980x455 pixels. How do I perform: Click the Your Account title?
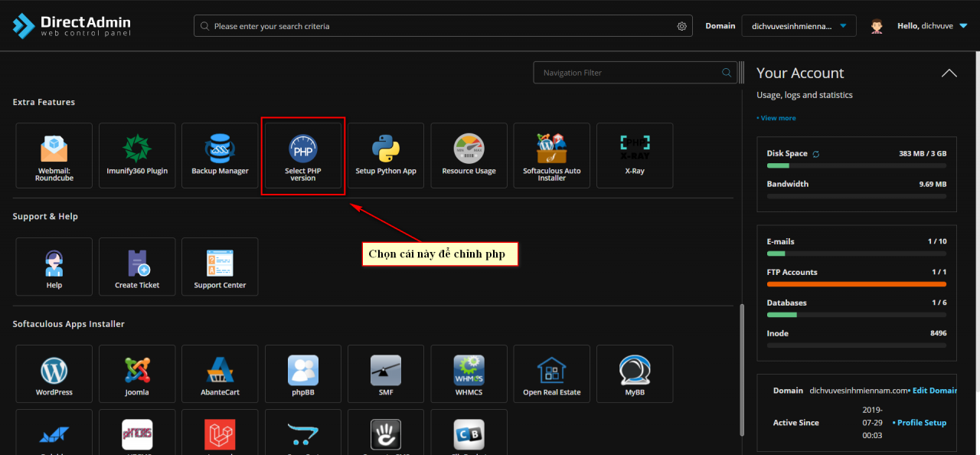800,74
